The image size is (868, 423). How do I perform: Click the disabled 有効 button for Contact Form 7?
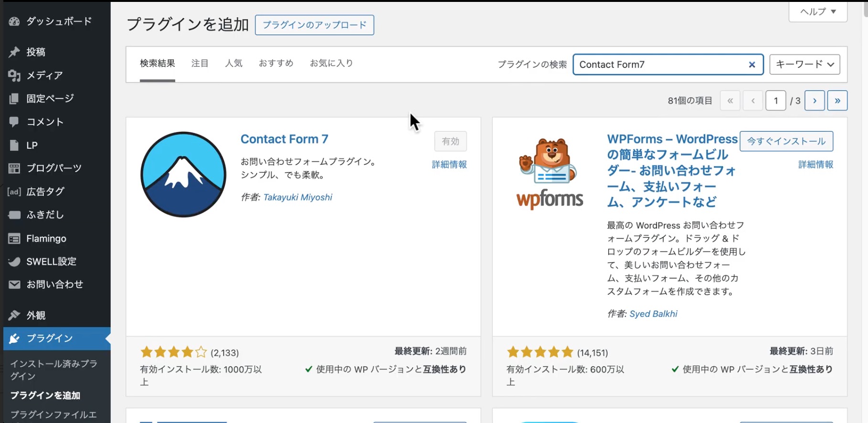(451, 141)
